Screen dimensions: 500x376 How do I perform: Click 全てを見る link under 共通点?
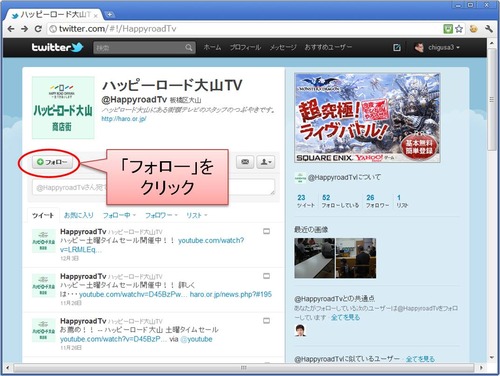pos(345,317)
